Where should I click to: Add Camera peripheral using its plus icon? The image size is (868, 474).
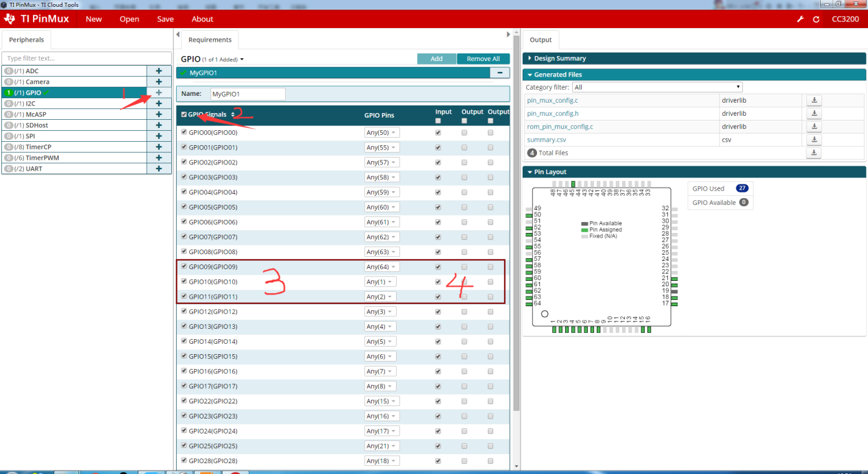tap(159, 82)
